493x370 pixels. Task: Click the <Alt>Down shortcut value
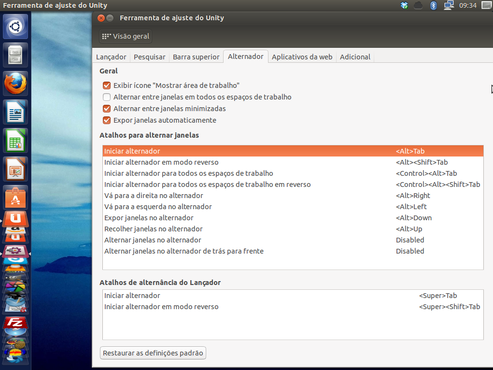tap(414, 218)
